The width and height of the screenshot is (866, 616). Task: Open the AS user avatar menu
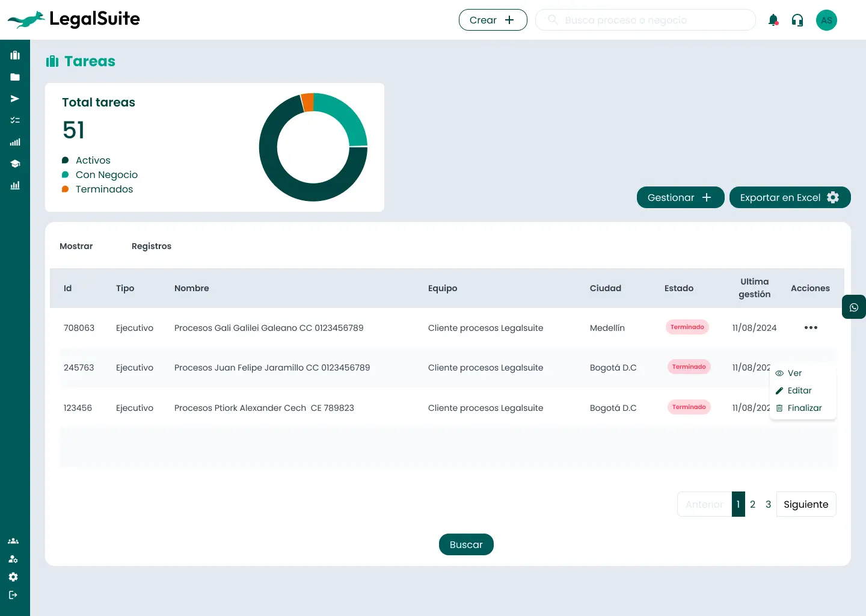pos(826,20)
